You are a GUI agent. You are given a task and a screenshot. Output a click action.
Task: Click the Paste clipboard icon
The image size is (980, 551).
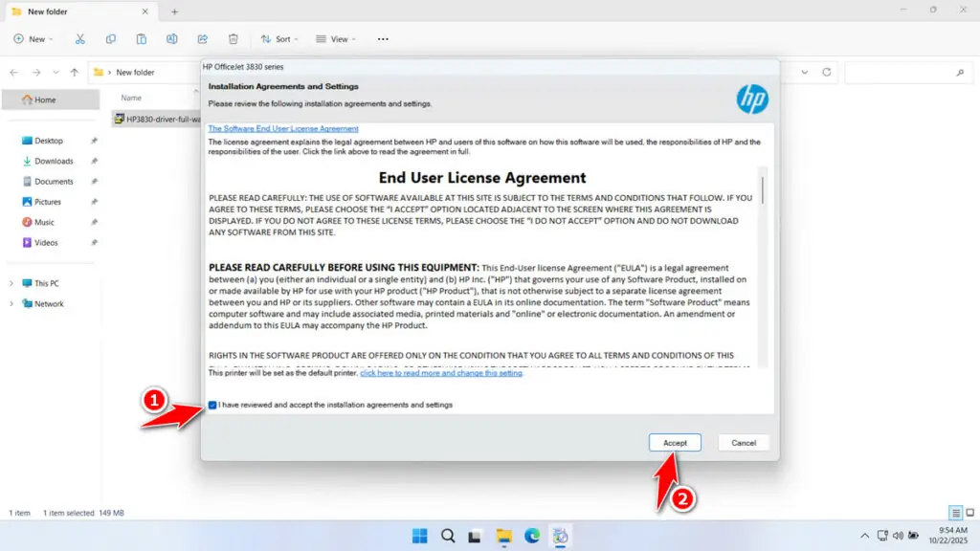coord(142,39)
